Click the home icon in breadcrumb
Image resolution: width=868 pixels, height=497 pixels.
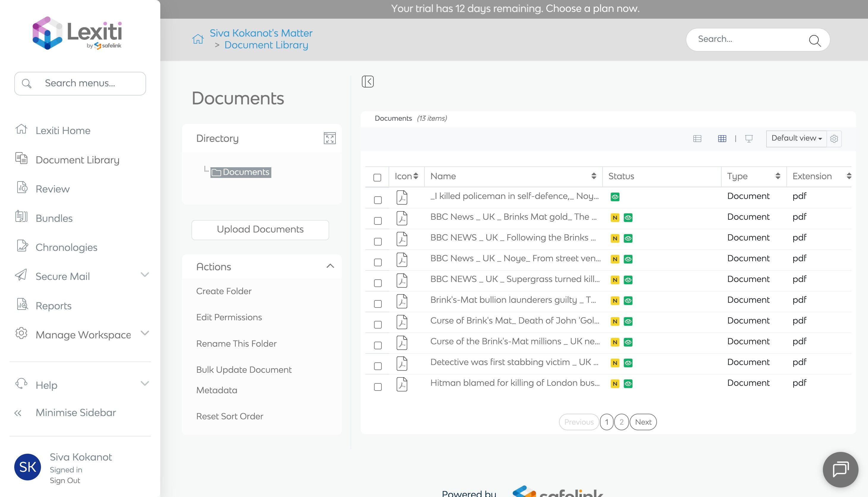tap(197, 39)
